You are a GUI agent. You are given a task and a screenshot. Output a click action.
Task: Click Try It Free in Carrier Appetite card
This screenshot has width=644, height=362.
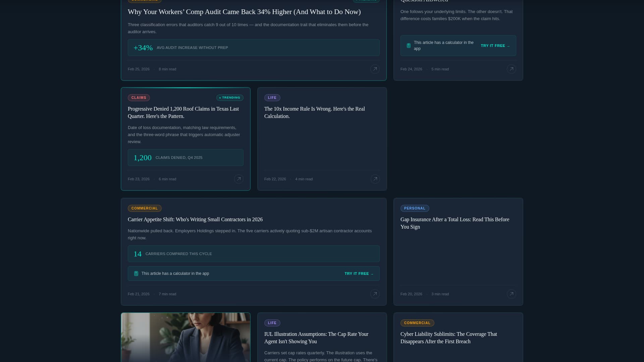(x=359, y=274)
